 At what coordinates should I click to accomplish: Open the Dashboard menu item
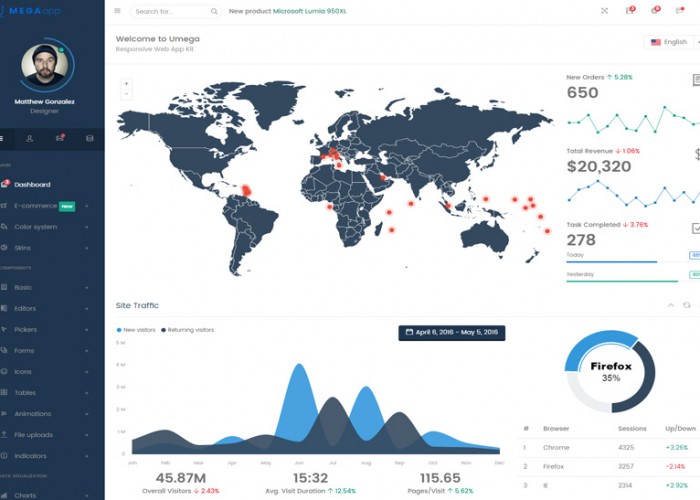pyautogui.click(x=32, y=184)
